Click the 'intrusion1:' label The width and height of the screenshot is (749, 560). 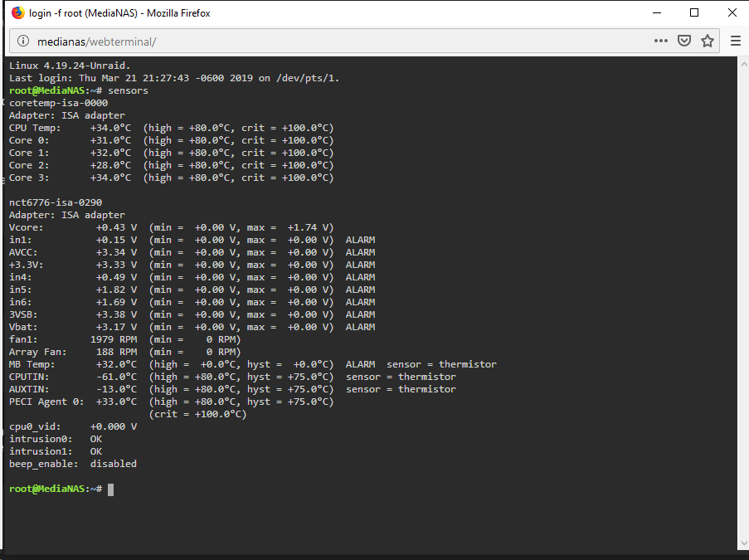point(41,451)
